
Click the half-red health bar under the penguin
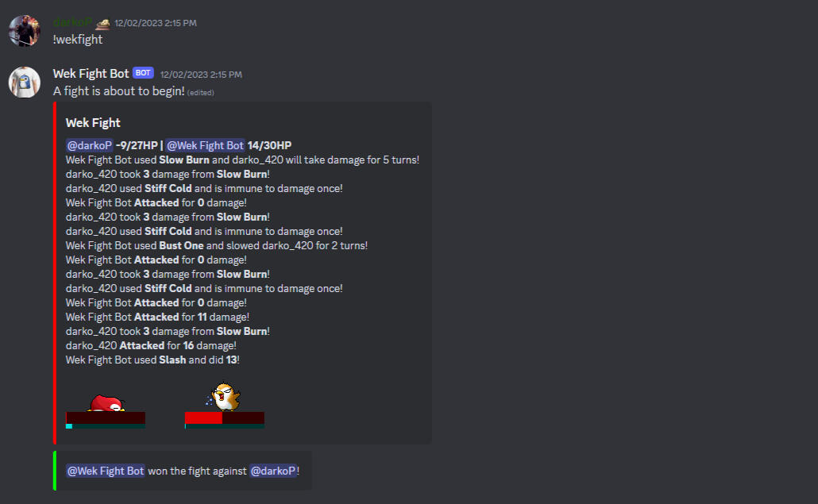224,417
